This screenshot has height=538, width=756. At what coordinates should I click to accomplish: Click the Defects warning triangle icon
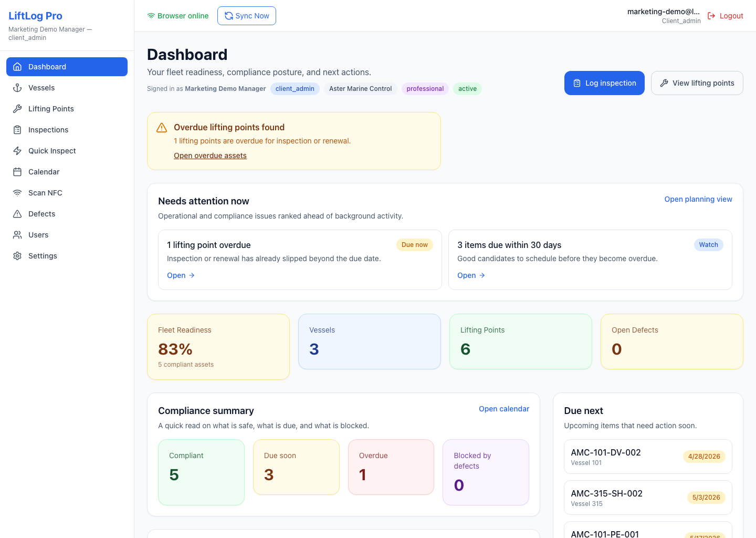point(17,214)
